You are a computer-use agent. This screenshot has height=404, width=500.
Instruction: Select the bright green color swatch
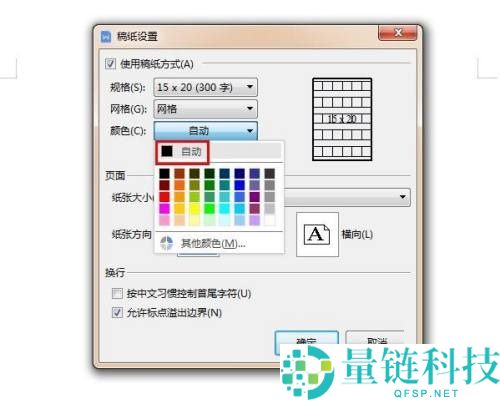pos(209,208)
